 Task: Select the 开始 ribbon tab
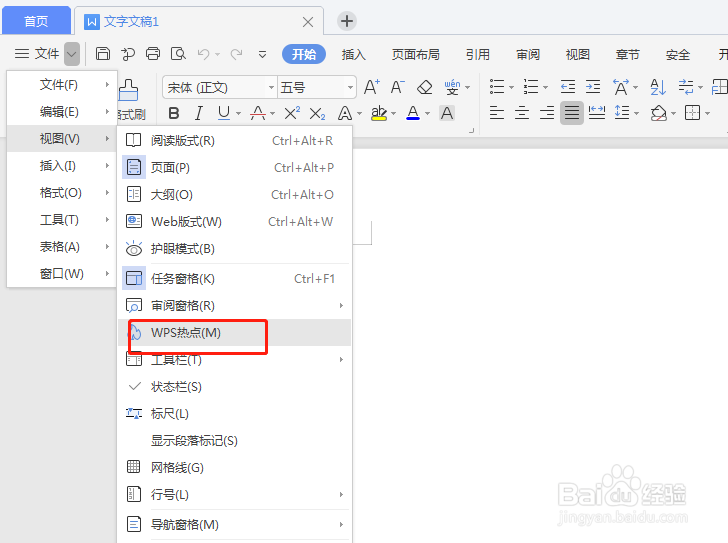[x=304, y=54]
